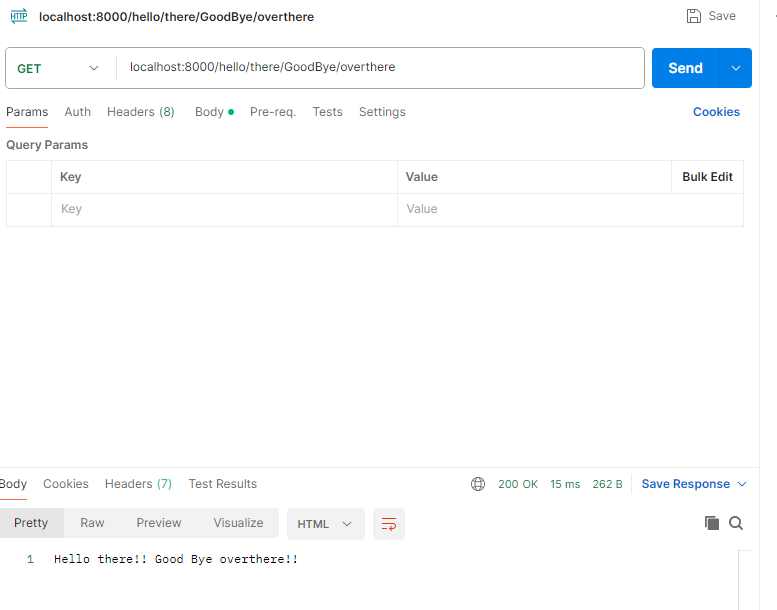The image size is (777, 610).
Task: Switch to the Raw response view
Action: pos(92,523)
